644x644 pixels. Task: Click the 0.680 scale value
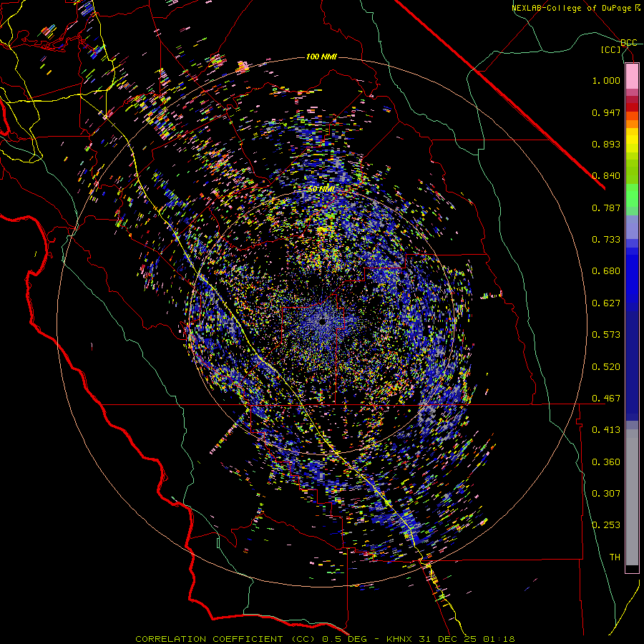click(606, 271)
